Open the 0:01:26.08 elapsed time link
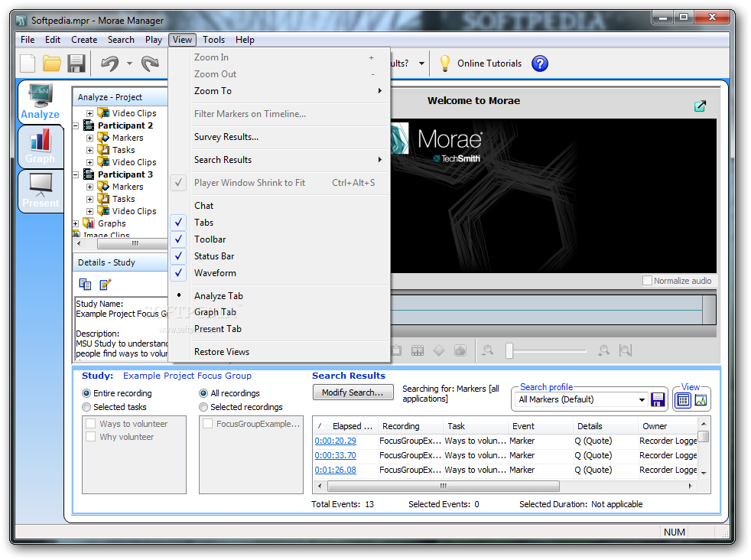The height and width of the screenshot is (560, 751). 335,470
